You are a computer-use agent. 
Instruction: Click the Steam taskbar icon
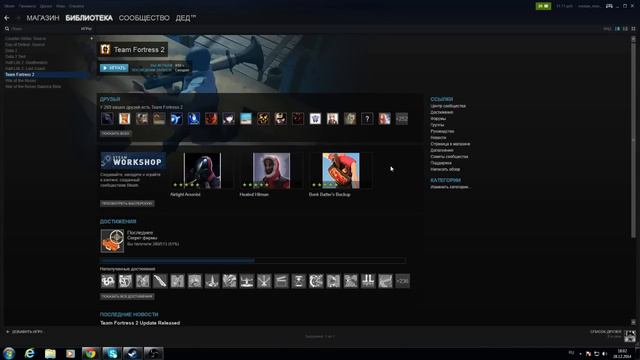click(132, 353)
